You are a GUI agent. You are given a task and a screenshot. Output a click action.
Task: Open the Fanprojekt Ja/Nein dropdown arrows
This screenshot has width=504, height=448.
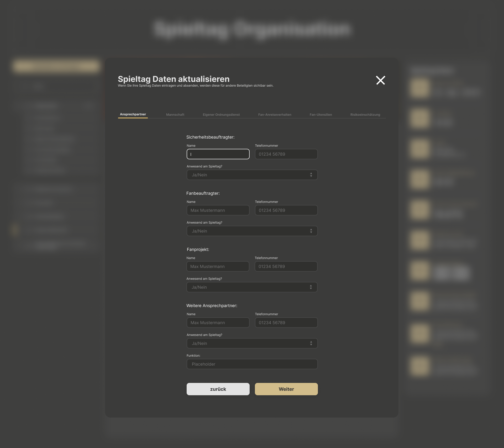click(x=311, y=287)
